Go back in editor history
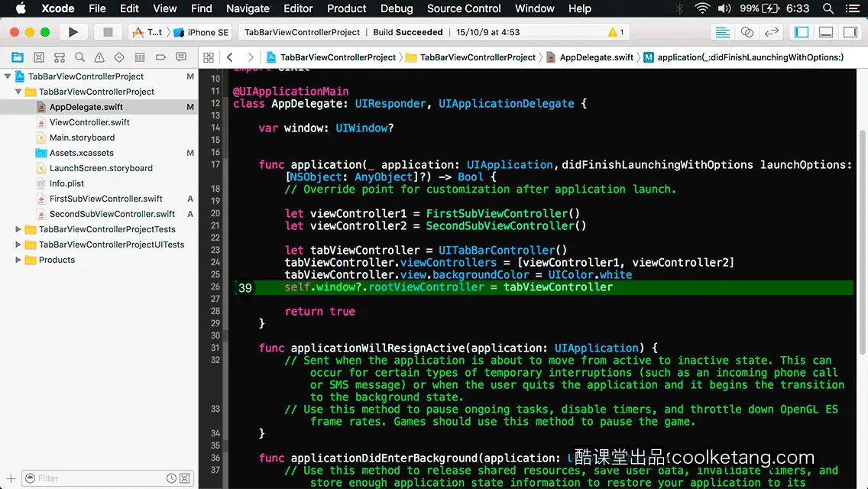 click(x=230, y=57)
